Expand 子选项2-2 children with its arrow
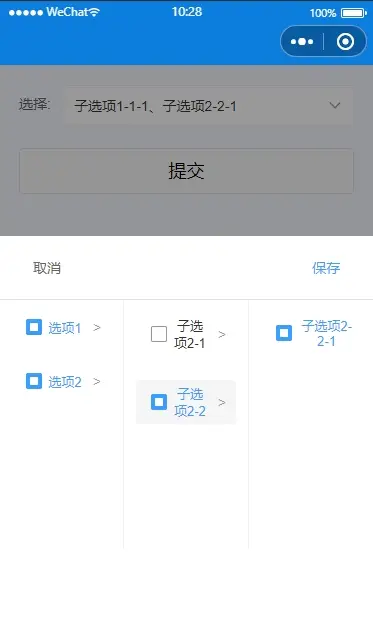 [222, 402]
